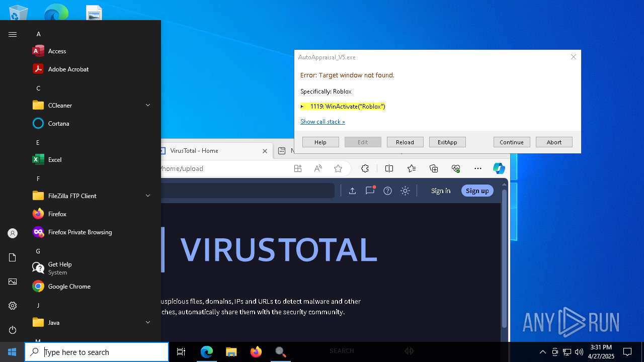Add page to favorites star in Edge

(338, 168)
